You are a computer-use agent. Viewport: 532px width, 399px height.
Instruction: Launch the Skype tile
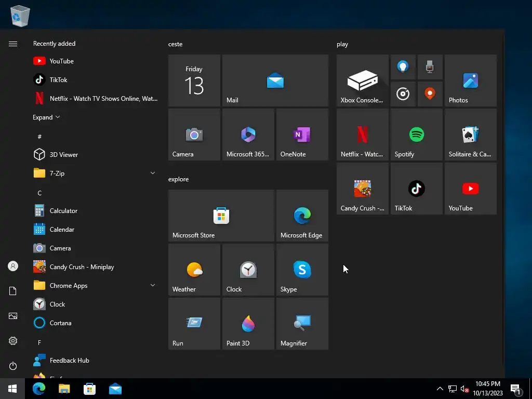coord(302,270)
